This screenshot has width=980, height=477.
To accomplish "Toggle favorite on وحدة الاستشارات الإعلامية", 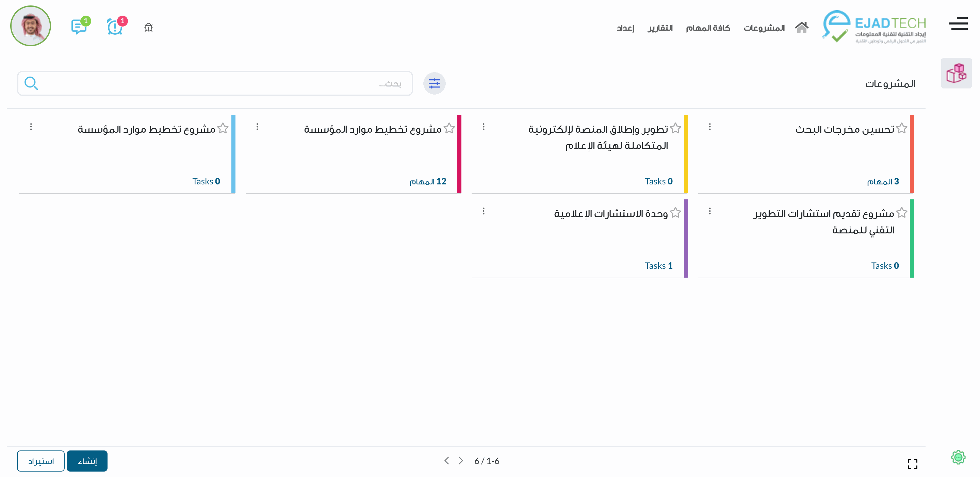I will point(676,212).
